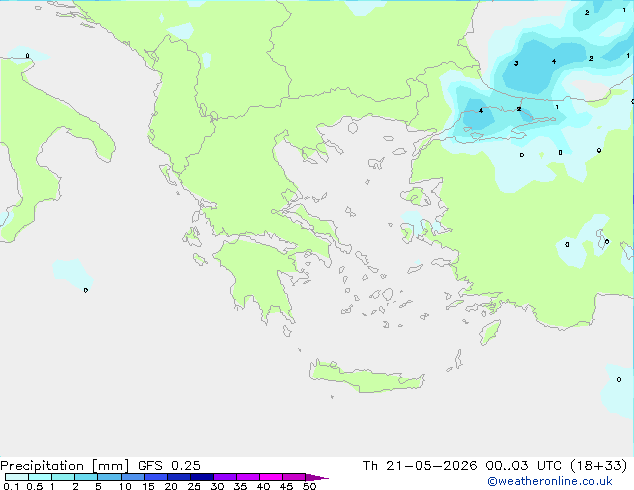Click the '35' legend scale label
The width and height of the screenshot is (634, 490).
coord(240,486)
